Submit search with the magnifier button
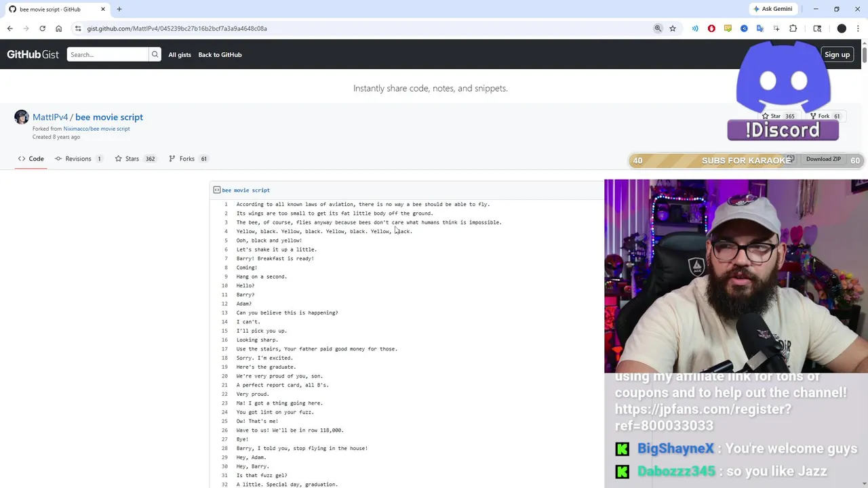 155,54
